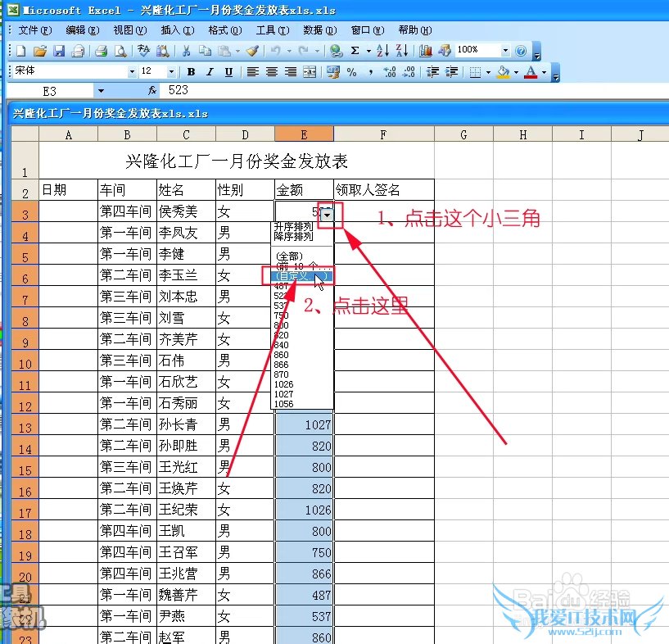This screenshot has width=669, height=644.
Task: Apply Comma Style formatting
Action: click(371, 72)
